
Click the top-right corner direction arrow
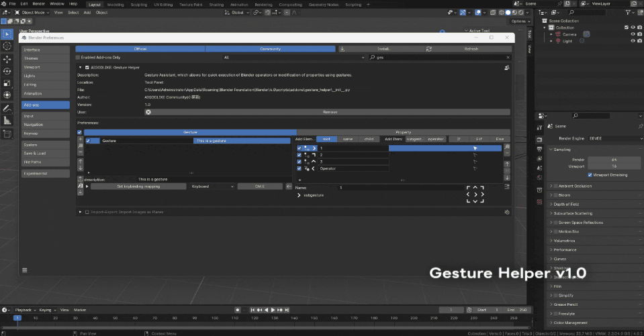click(482, 188)
